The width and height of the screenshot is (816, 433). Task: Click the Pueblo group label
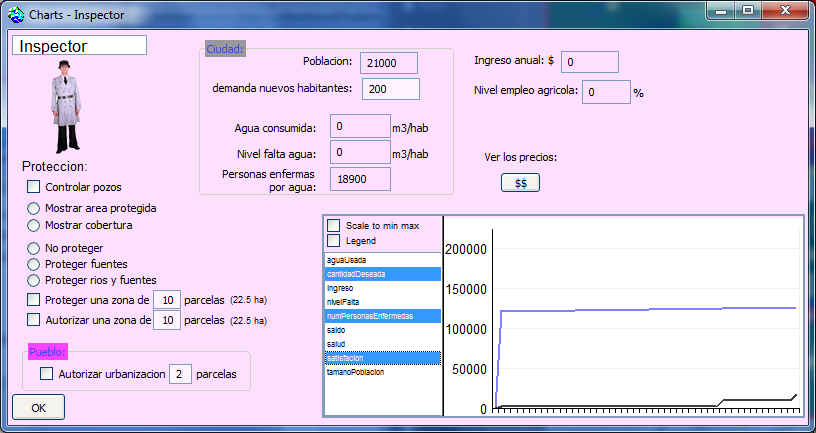pyautogui.click(x=47, y=352)
